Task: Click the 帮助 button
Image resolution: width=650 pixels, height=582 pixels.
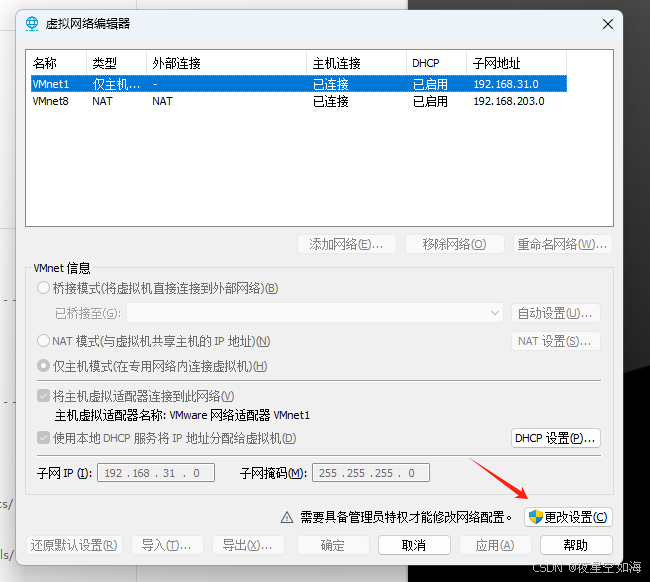Action: point(576,545)
